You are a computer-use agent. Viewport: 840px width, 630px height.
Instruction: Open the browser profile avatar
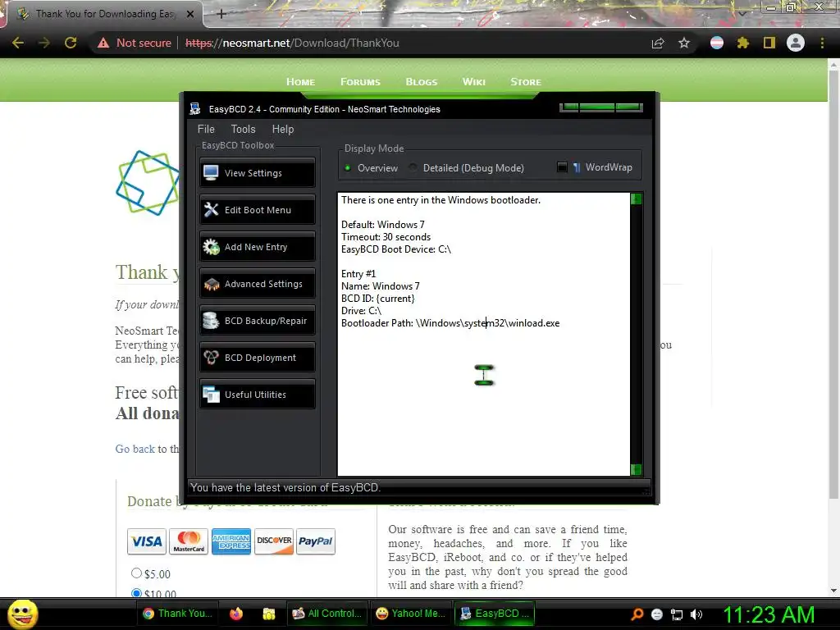[796, 43]
